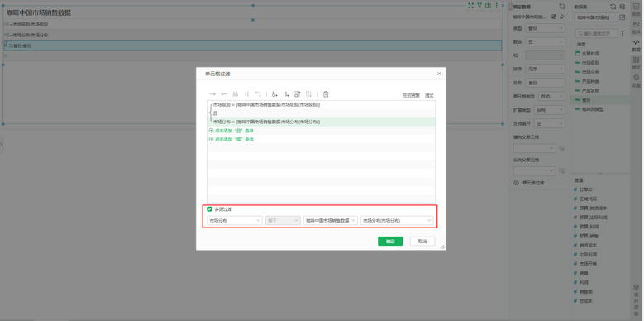Open the 聚合 dropdown showing 空
The height and width of the screenshot is (321, 644).
coord(545,42)
